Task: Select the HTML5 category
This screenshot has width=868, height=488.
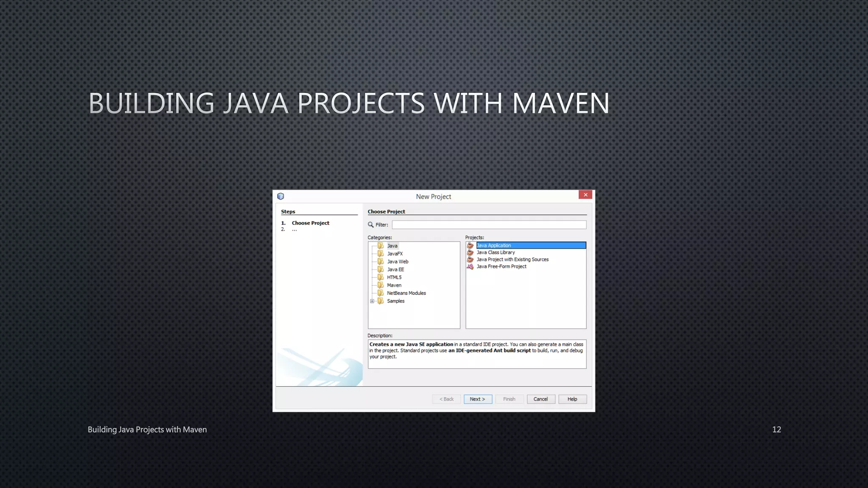Action: (394, 277)
